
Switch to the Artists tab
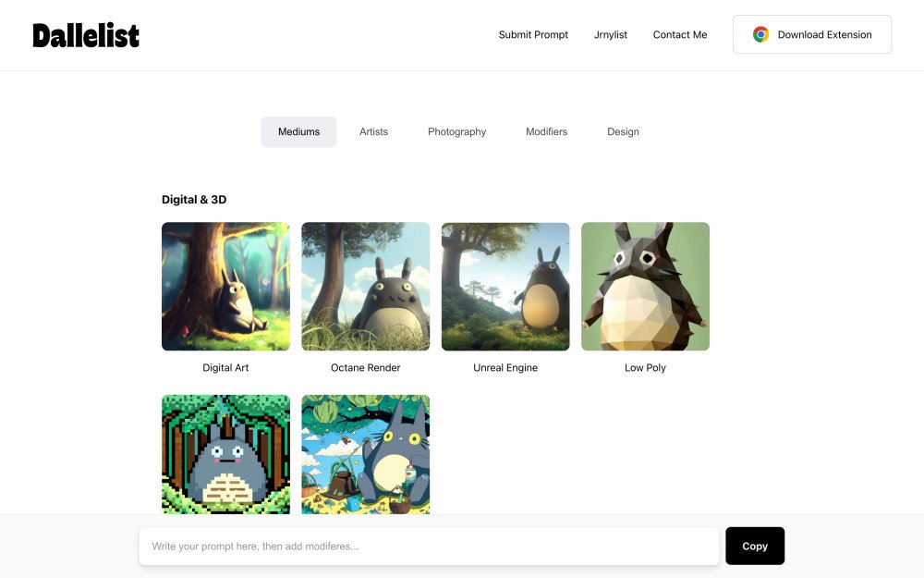click(x=373, y=132)
